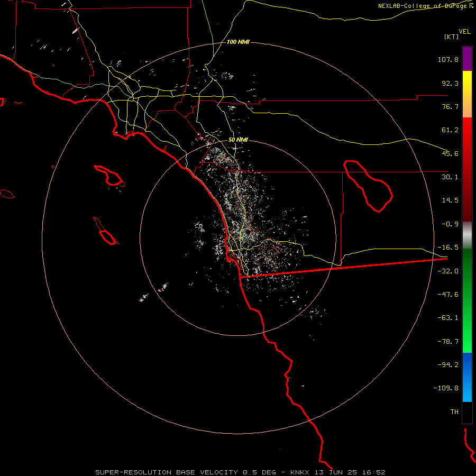Click the yellow-orange segment of the color bar
Screen dimensions: 476x476
[x=467, y=94]
